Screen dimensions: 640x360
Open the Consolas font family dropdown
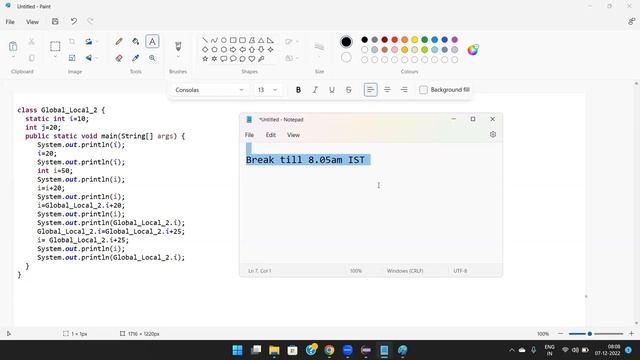209,90
